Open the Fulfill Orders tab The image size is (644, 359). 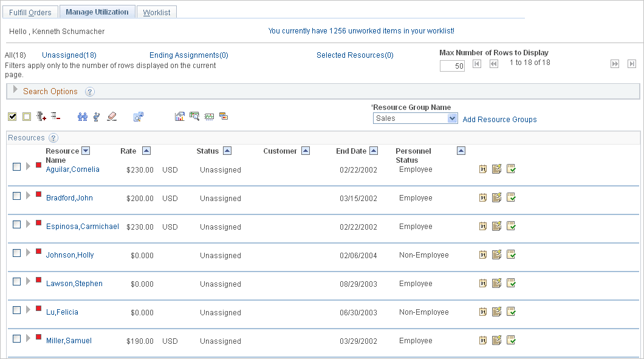[x=30, y=11]
